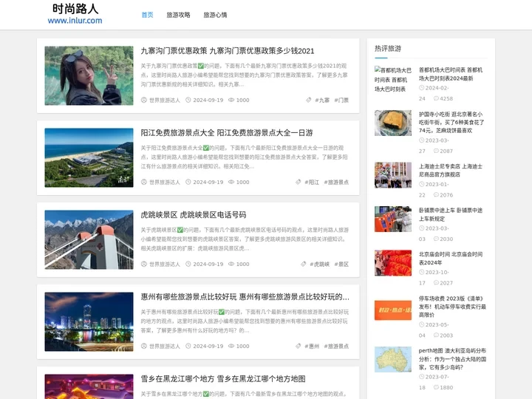Click comment icon beside 4258
The image size is (532, 399).
click(x=436, y=98)
